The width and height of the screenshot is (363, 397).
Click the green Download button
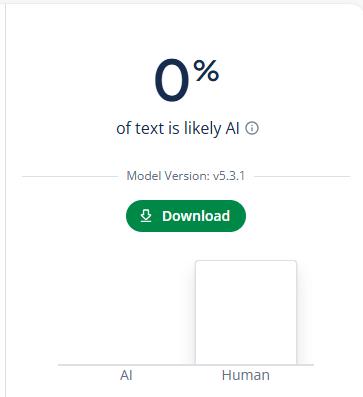[x=186, y=216]
